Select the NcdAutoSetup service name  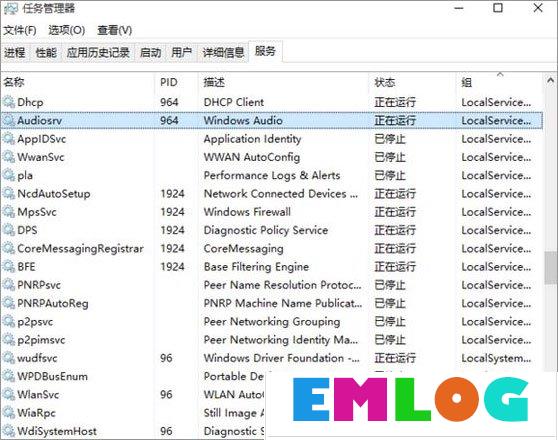point(54,194)
